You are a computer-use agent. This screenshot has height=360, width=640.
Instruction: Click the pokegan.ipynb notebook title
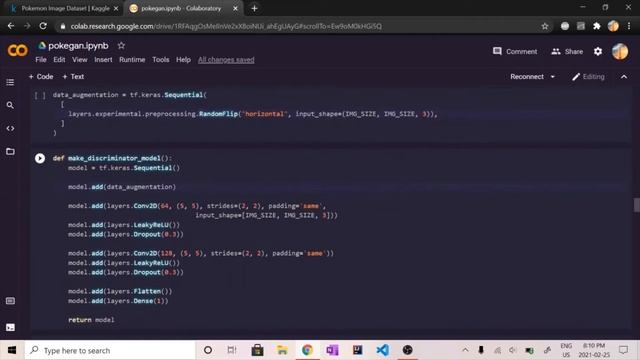[78, 46]
